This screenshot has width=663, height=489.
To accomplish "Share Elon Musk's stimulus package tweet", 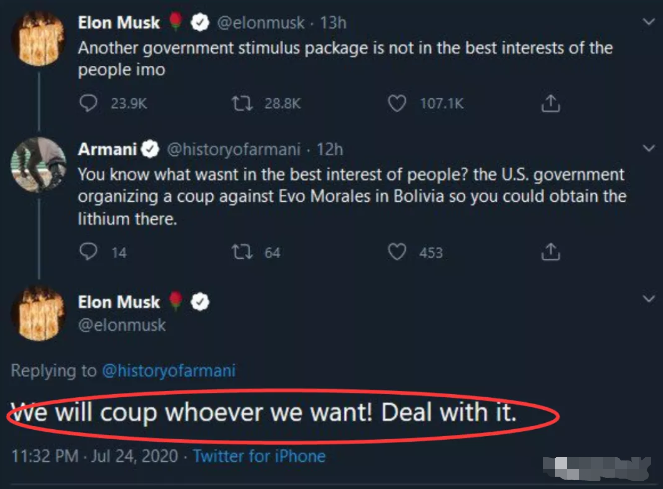I will (549, 103).
